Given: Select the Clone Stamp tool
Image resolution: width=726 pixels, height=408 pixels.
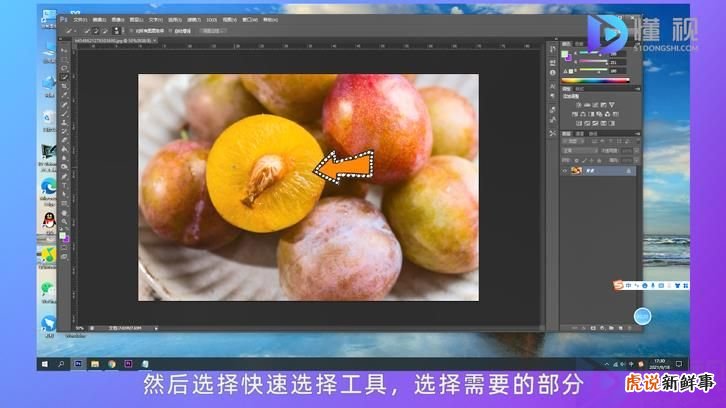Looking at the screenshot, I should point(64,122).
